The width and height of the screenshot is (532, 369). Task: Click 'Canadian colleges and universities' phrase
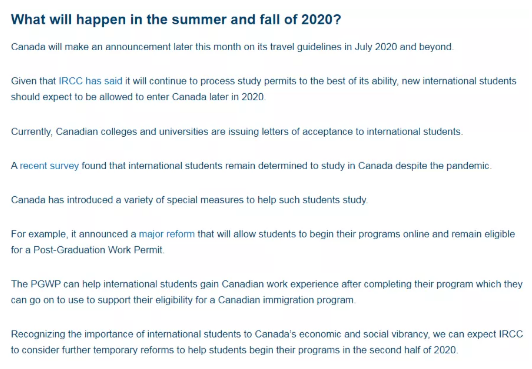pyautogui.click(x=132, y=132)
